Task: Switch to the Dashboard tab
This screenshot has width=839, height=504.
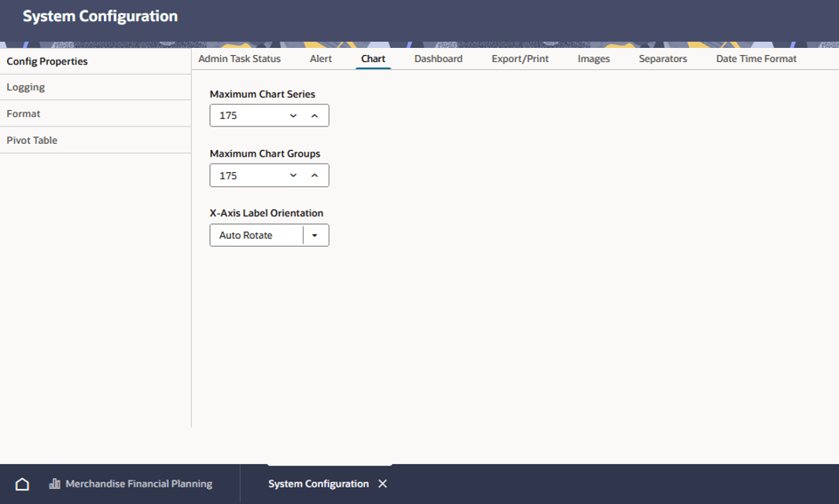Action: tap(438, 59)
